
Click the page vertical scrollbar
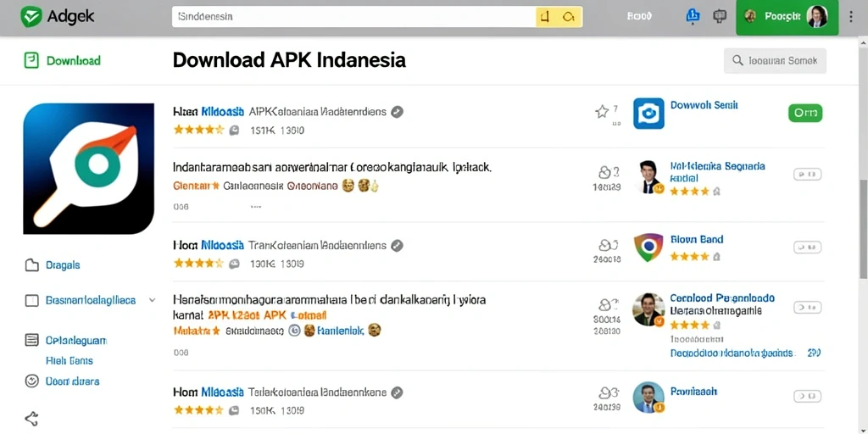[x=863, y=228]
